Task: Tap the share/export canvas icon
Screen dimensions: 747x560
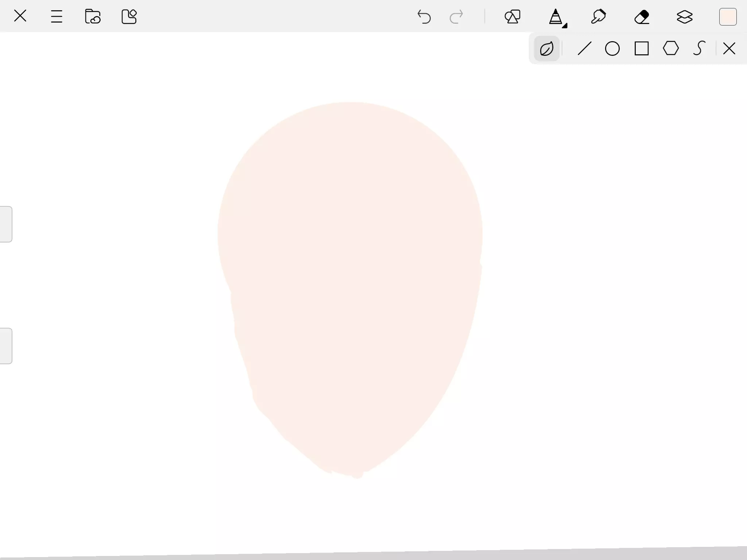Action: (x=129, y=16)
